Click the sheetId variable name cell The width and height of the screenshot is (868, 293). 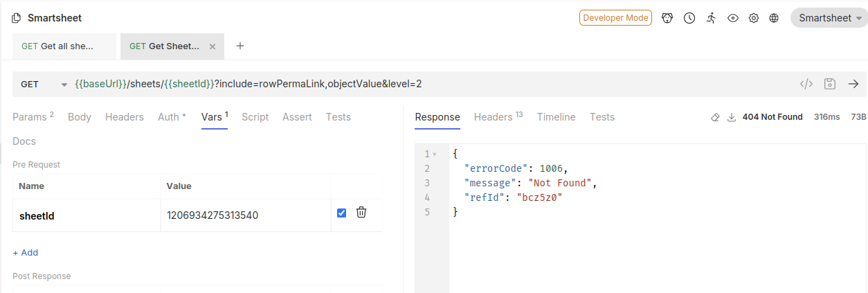(x=87, y=215)
